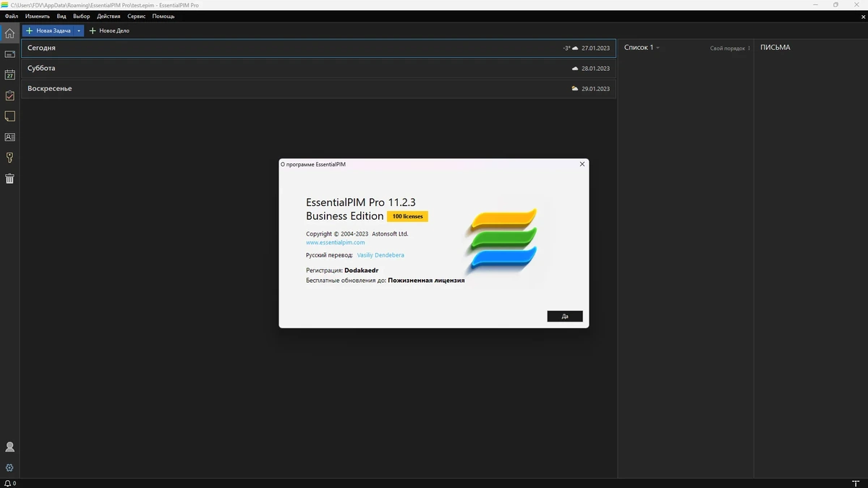Open the Файл menu
This screenshot has height=488, width=868.
(12, 16)
